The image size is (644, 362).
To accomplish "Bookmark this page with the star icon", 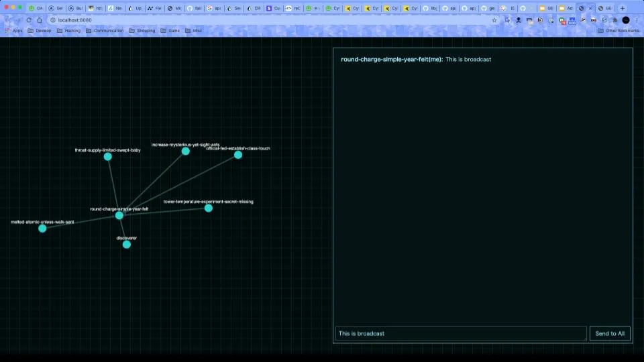I will coord(494,20).
